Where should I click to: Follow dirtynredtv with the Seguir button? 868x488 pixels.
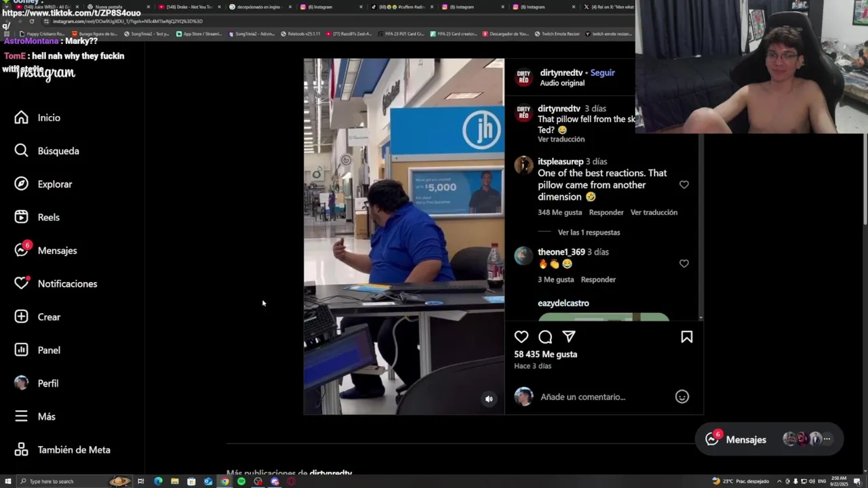point(602,73)
